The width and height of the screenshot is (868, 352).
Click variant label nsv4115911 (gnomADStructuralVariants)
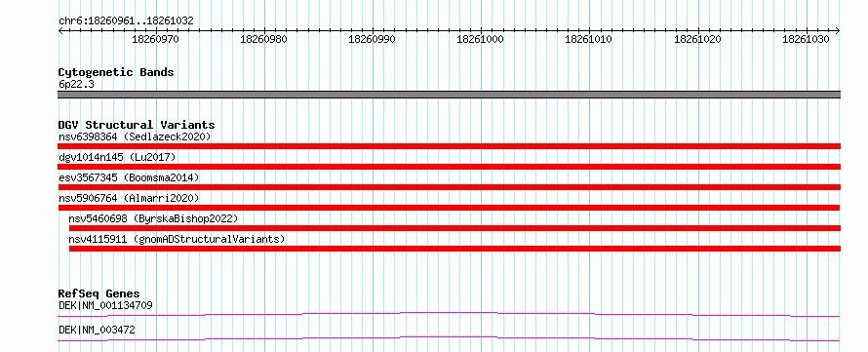tap(177, 239)
